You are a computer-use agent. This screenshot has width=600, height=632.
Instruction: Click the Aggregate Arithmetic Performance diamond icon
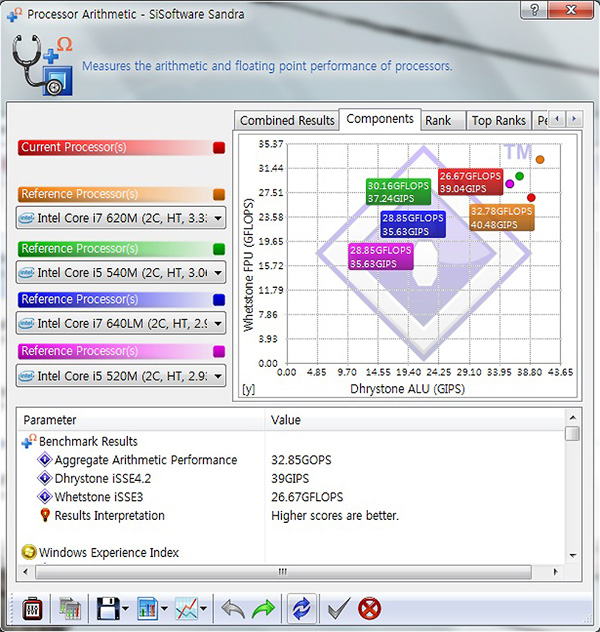point(45,459)
